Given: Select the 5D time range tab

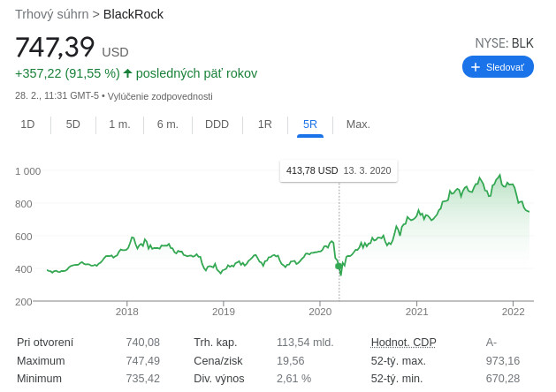Looking at the screenshot, I should point(73,124).
